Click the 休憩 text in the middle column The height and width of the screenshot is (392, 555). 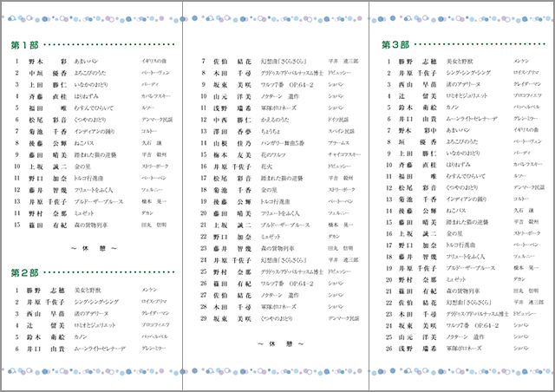click(277, 343)
